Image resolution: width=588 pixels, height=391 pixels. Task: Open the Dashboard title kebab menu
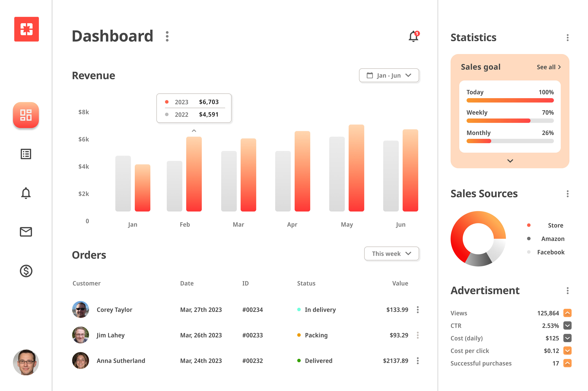tap(167, 36)
